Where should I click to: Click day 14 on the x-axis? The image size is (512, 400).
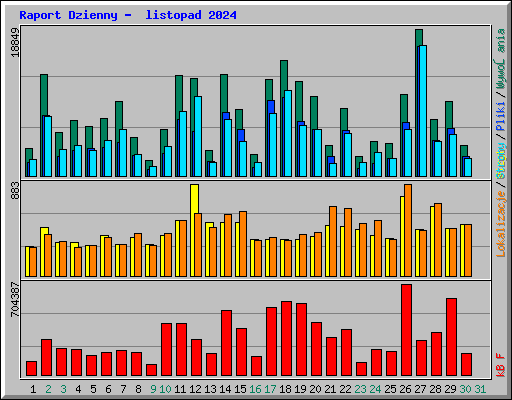click(225, 389)
